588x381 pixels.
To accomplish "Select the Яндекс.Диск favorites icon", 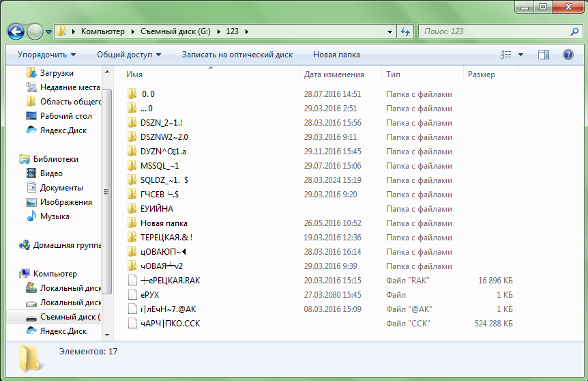I will [31, 130].
